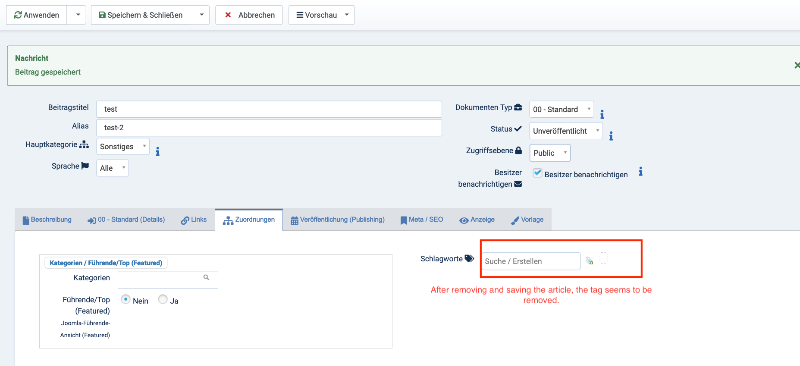Click magnifier icon in Kategorien field
Viewport: 800px width, 366px height.
click(x=206, y=278)
